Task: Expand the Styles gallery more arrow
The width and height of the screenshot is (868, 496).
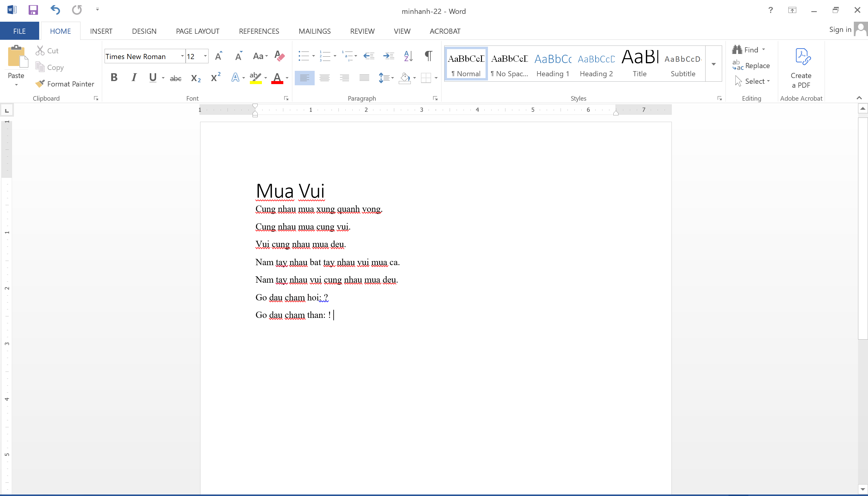Action: tap(713, 64)
